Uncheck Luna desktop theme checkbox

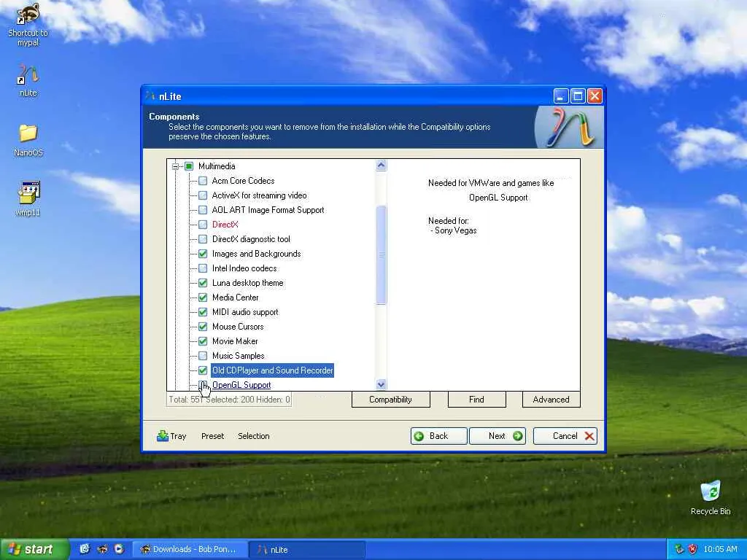(203, 283)
